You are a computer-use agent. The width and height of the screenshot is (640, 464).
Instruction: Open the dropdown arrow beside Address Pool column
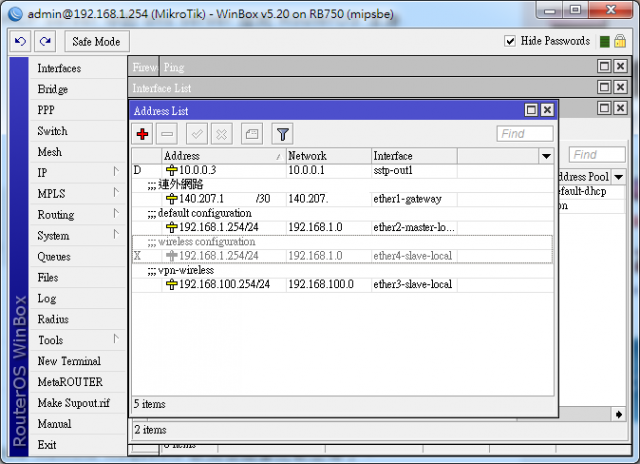click(x=619, y=177)
